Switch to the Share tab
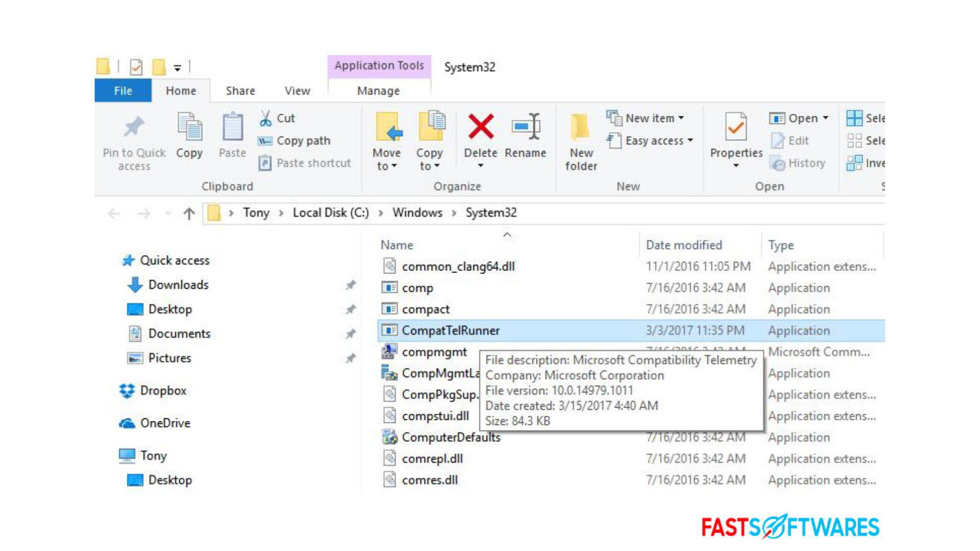Image resolution: width=980 pixels, height=551 pixels. click(240, 91)
